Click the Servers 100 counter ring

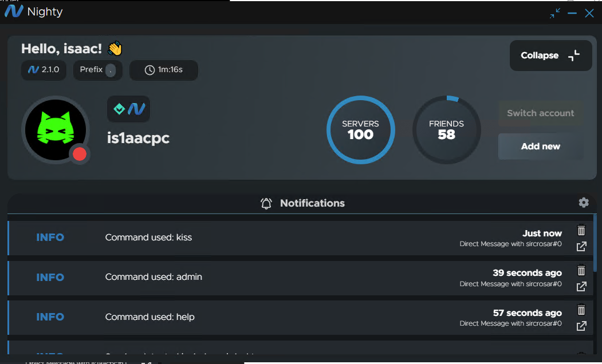[360, 130]
